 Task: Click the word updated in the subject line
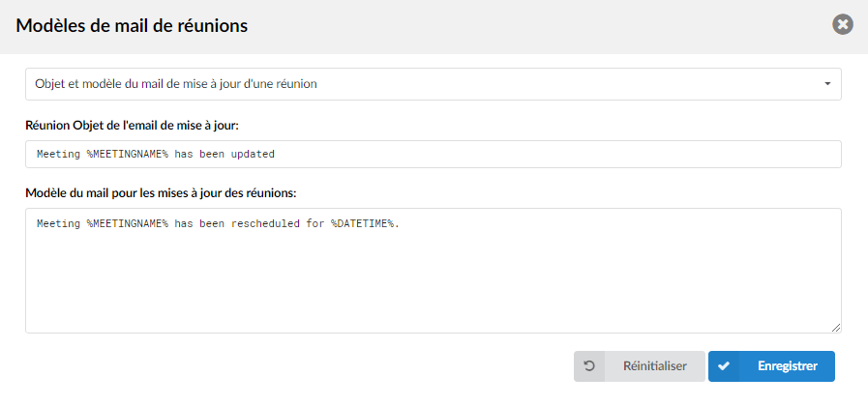coord(253,155)
